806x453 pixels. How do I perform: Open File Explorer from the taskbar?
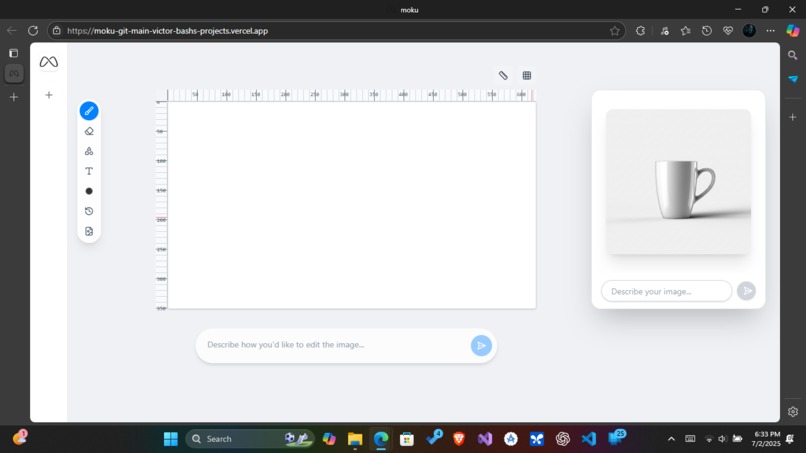(355, 439)
